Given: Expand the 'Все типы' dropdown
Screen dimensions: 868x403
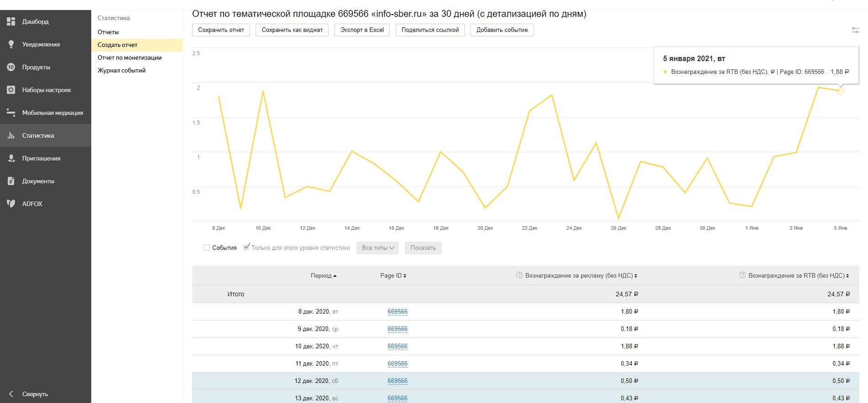Looking at the screenshot, I should point(377,248).
